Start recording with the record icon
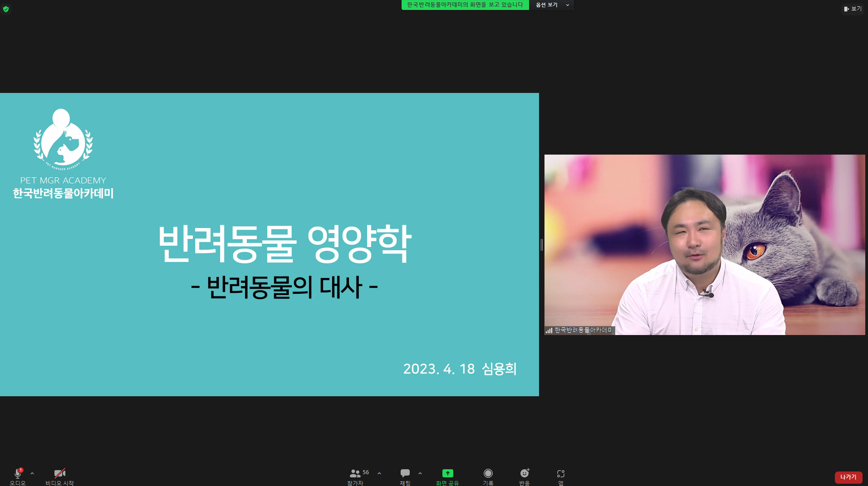 pos(488,473)
